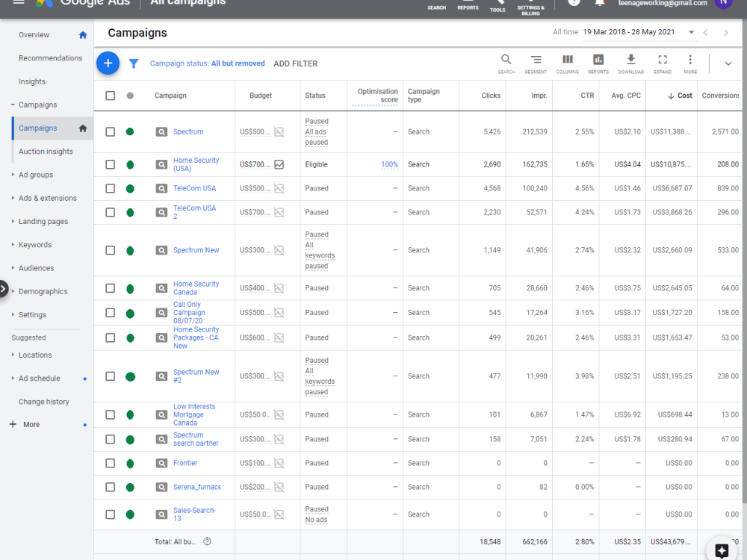The height and width of the screenshot is (560, 747).
Task: Click the sparkle assistant button bottom right
Action: pos(722,550)
